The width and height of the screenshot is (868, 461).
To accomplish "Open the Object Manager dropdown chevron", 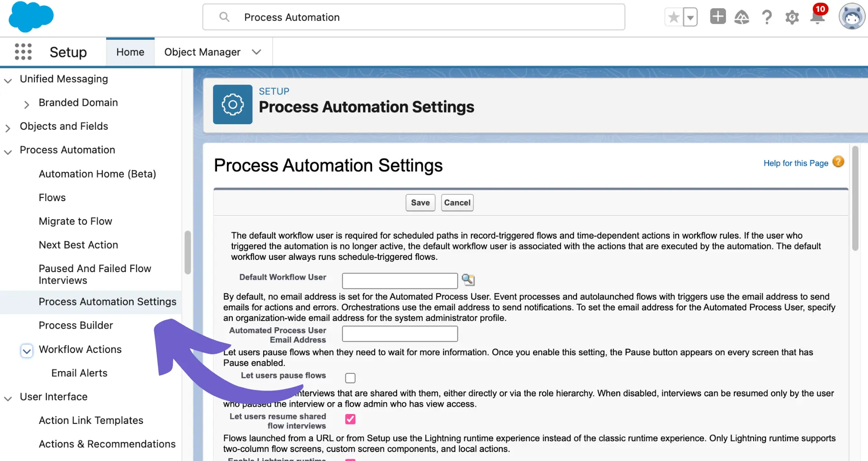I will click(x=256, y=52).
